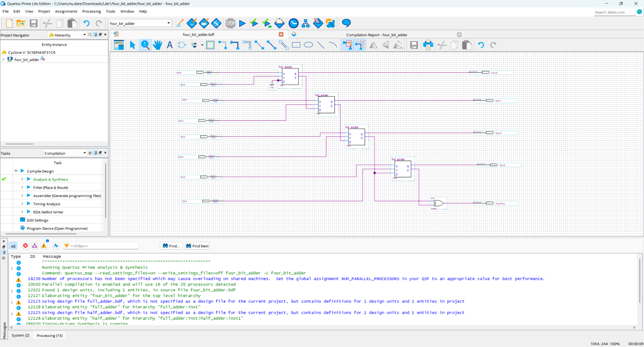This screenshot has height=347, width=644.
Task: Toggle All messages filter
Action: click(13, 246)
